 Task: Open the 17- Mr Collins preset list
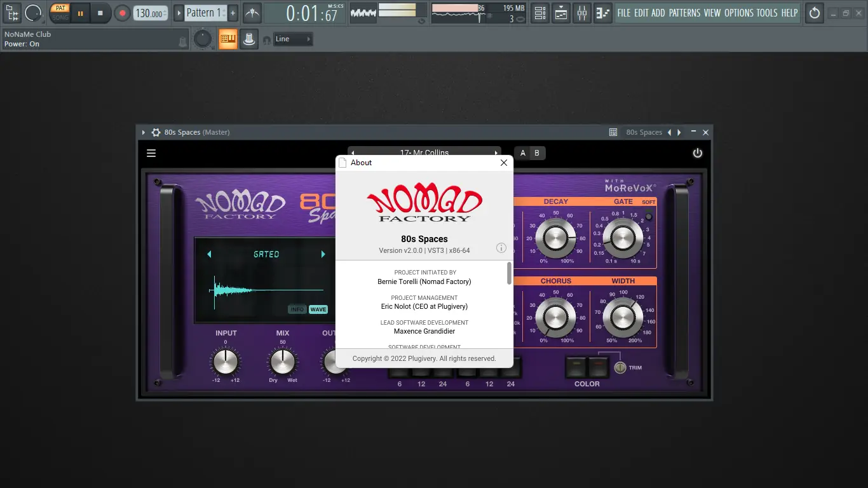[x=424, y=152]
